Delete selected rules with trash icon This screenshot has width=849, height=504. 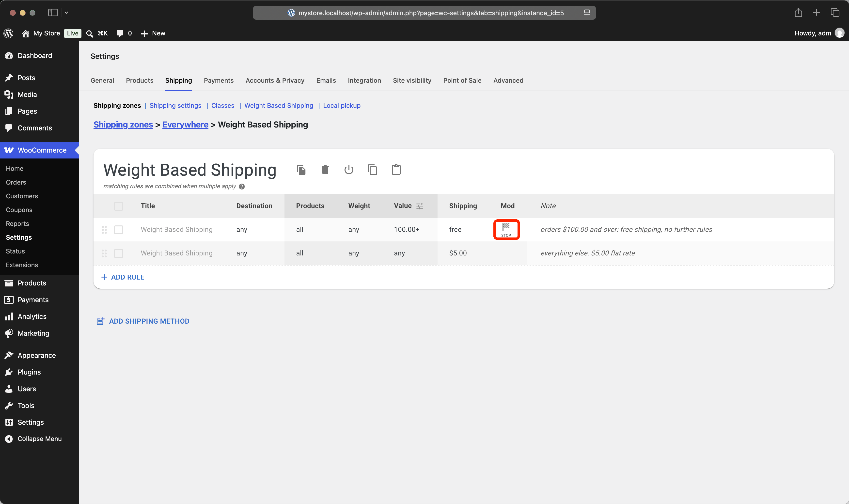point(325,170)
